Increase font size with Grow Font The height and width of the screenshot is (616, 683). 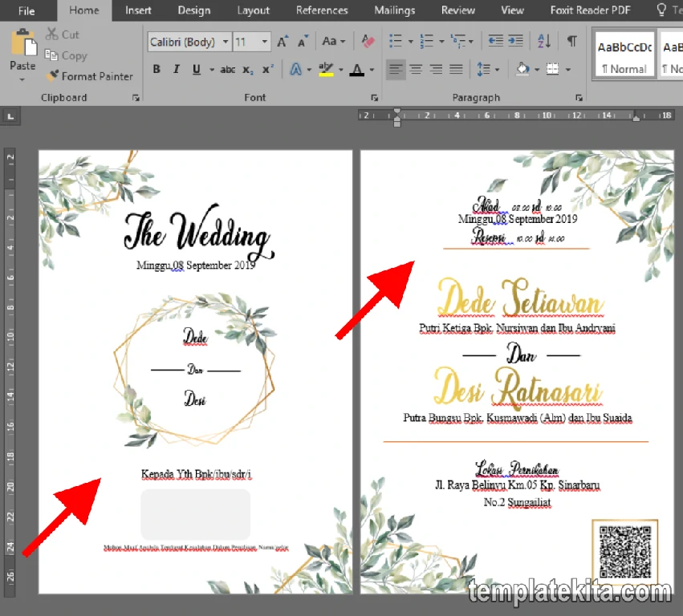283,42
